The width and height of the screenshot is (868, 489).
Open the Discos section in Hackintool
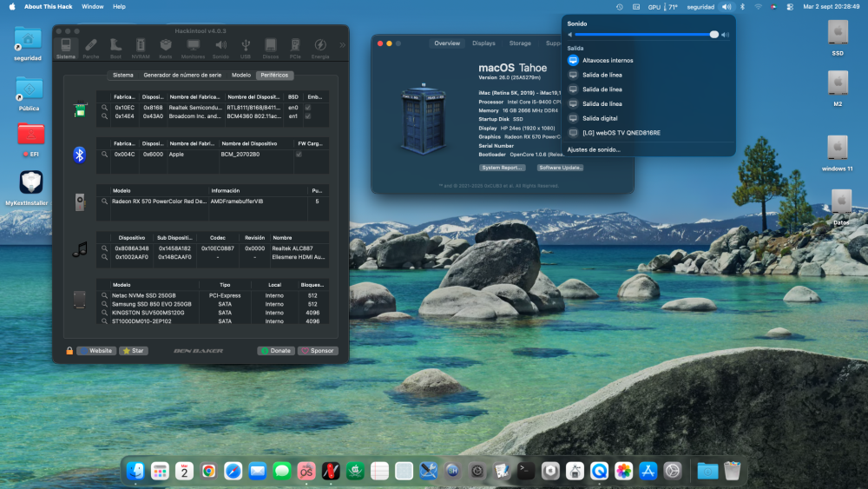click(x=270, y=48)
